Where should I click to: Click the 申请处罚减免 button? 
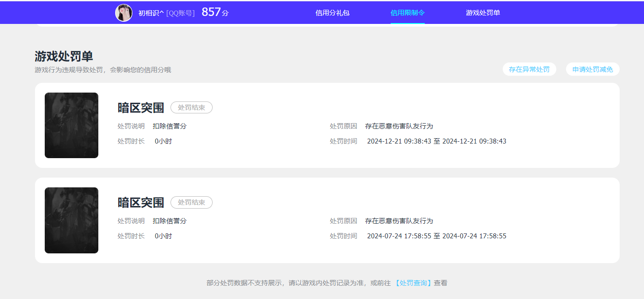(x=592, y=69)
